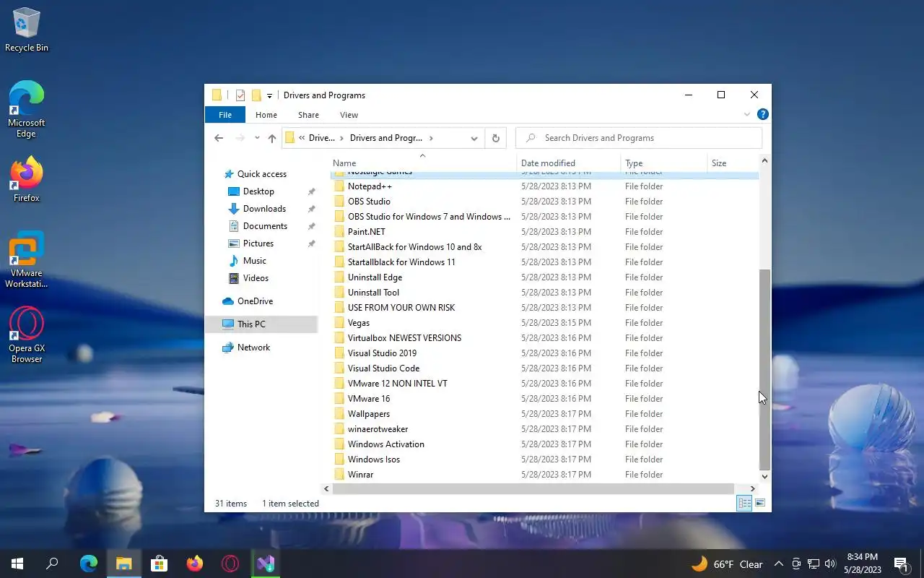Click vertical scrollbar down arrow
The image size is (924, 578).
(765, 477)
